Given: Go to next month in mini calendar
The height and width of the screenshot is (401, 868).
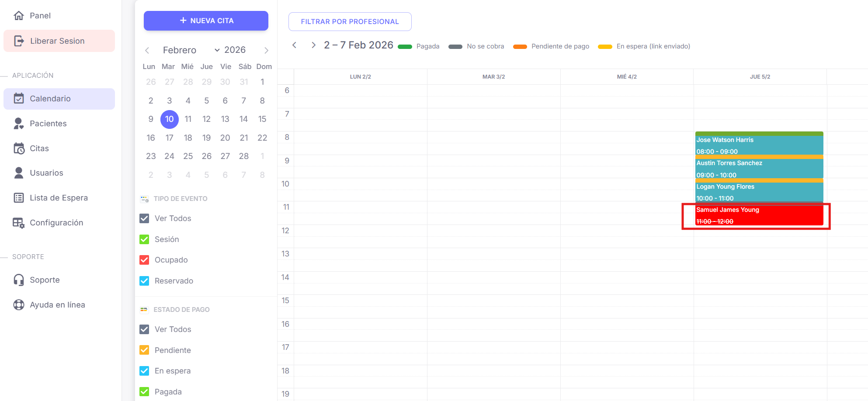Looking at the screenshot, I should click(266, 51).
